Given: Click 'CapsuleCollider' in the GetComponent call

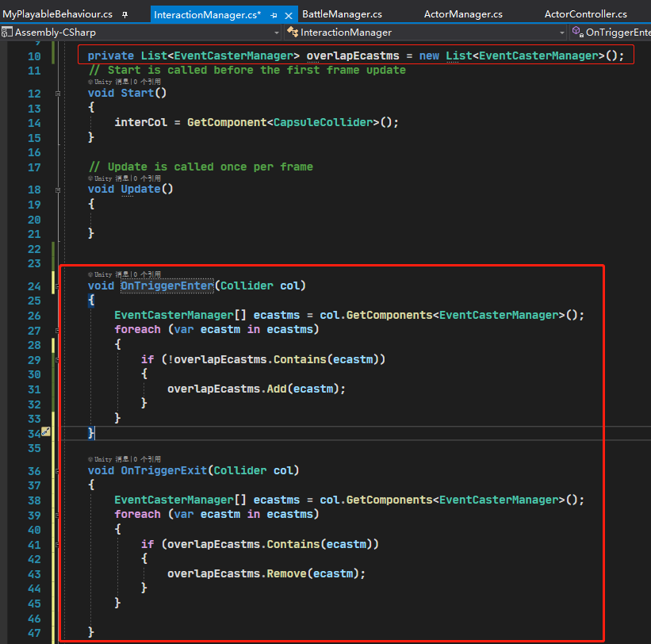Looking at the screenshot, I should tap(323, 122).
